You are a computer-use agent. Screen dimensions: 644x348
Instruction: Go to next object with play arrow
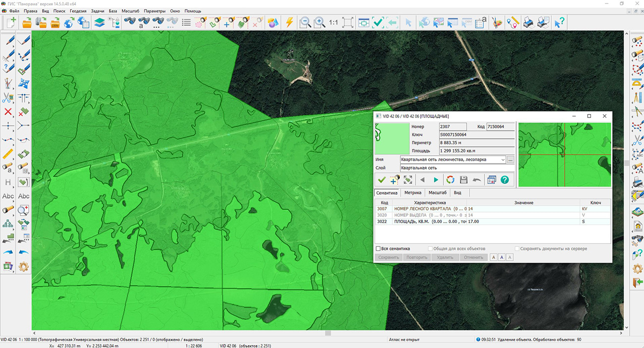click(436, 180)
